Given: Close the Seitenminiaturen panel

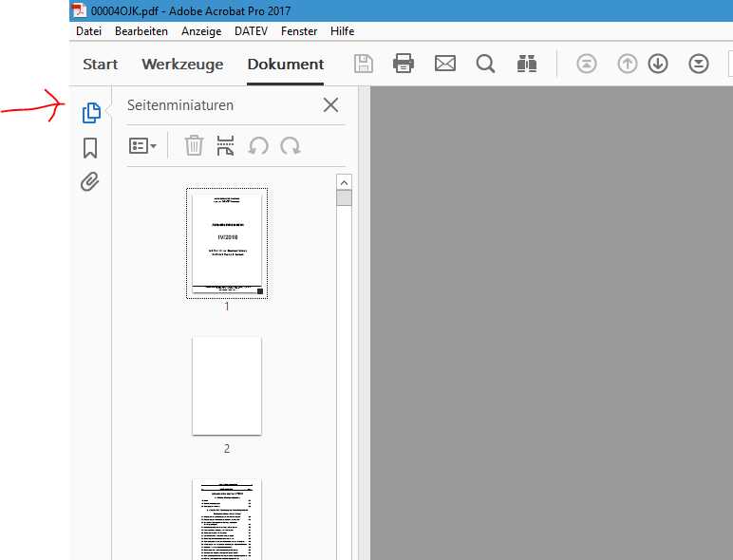Looking at the screenshot, I should coord(330,105).
